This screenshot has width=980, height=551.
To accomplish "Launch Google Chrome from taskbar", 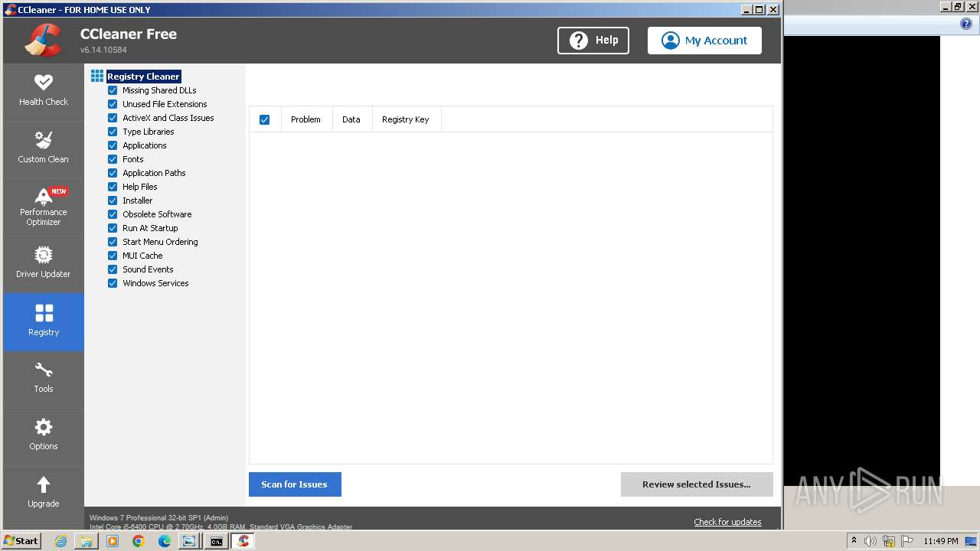I will pyautogui.click(x=139, y=541).
